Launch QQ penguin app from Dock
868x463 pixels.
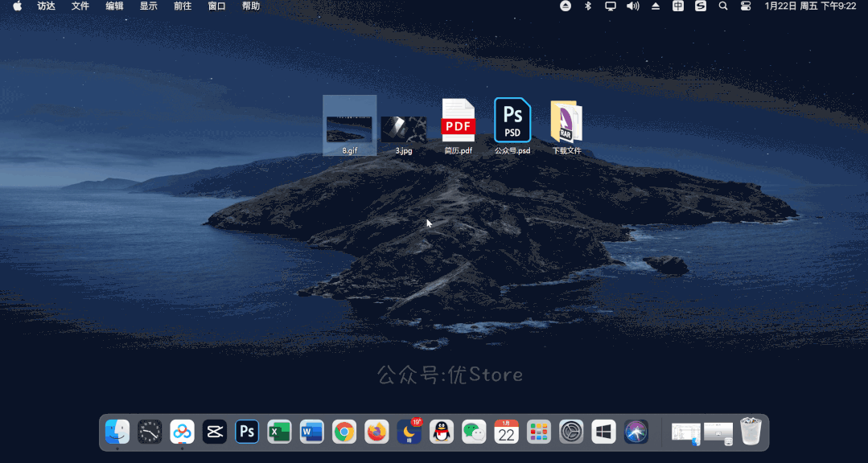[x=442, y=432]
